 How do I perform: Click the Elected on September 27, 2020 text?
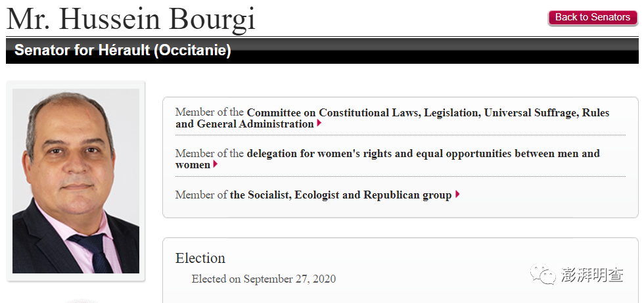(264, 279)
